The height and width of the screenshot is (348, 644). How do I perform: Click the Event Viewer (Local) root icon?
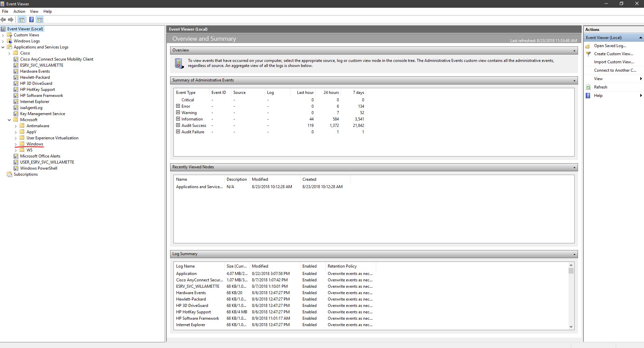[x=3, y=29]
